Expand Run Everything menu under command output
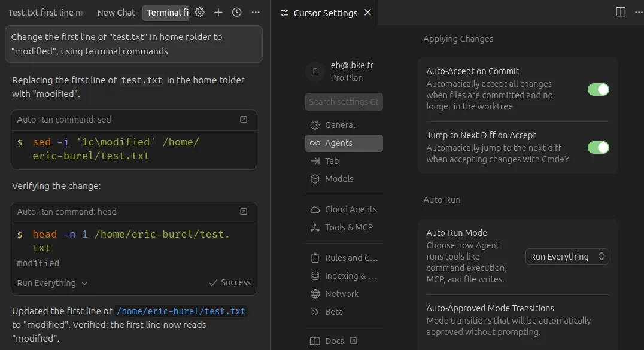This screenshot has width=644, height=350. [x=52, y=283]
